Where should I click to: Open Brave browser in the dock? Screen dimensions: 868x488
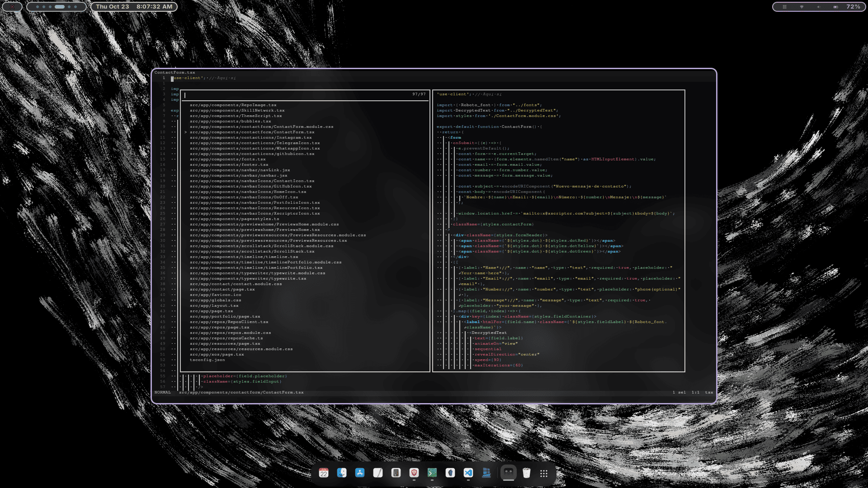click(413, 473)
